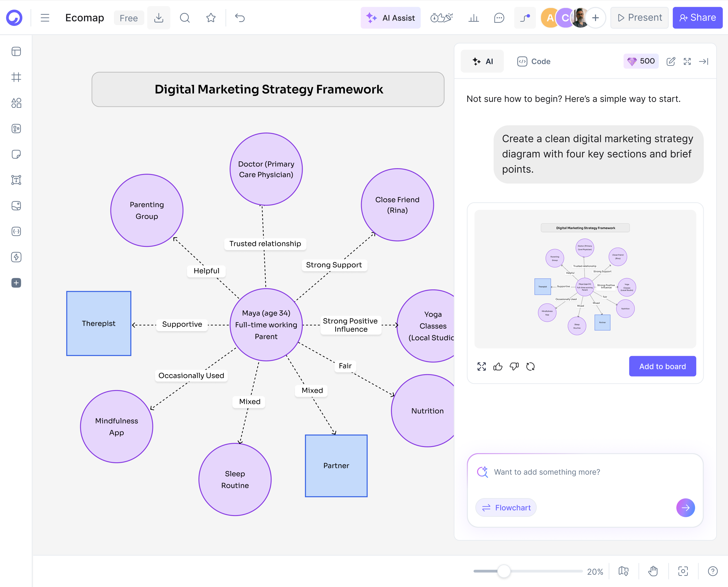Open the hamburger main menu
Viewport: 728px width, 587px height.
pos(45,18)
